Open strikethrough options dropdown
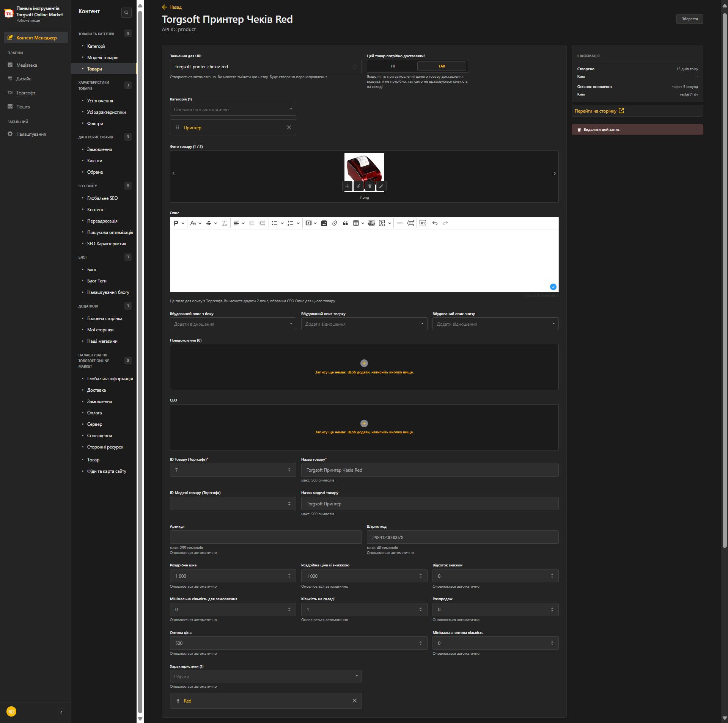728x723 pixels. pyautogui.click(x=211, y=223)
